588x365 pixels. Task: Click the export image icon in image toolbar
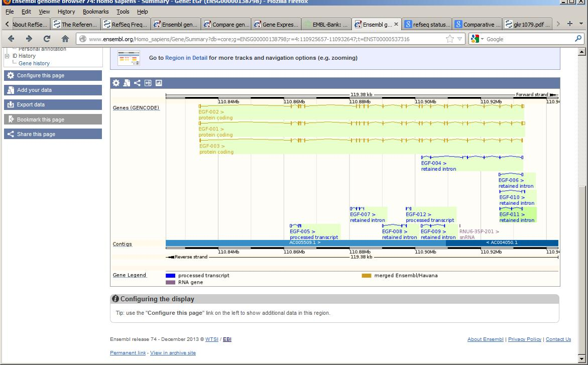click(x=159, y=83)
